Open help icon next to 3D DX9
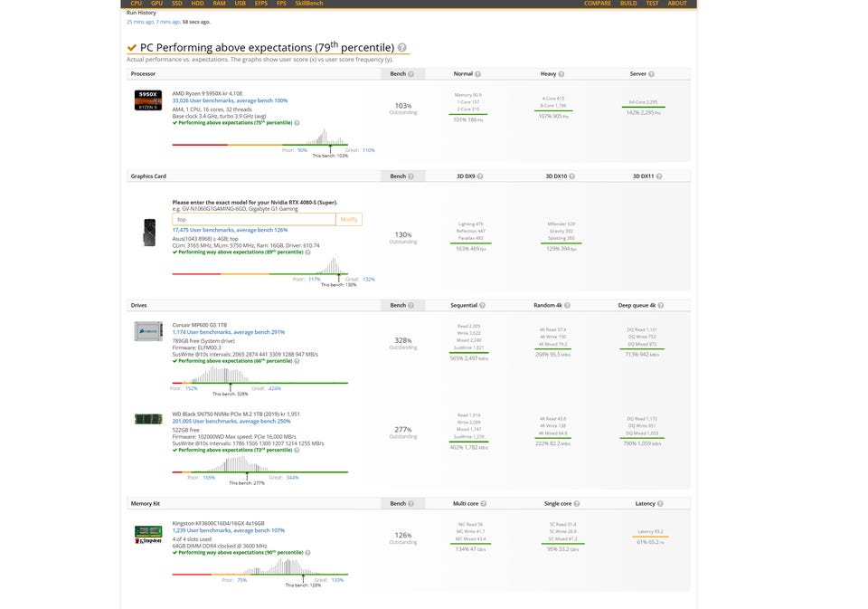Viewport: 868px width, 609px height. [480, 176]
